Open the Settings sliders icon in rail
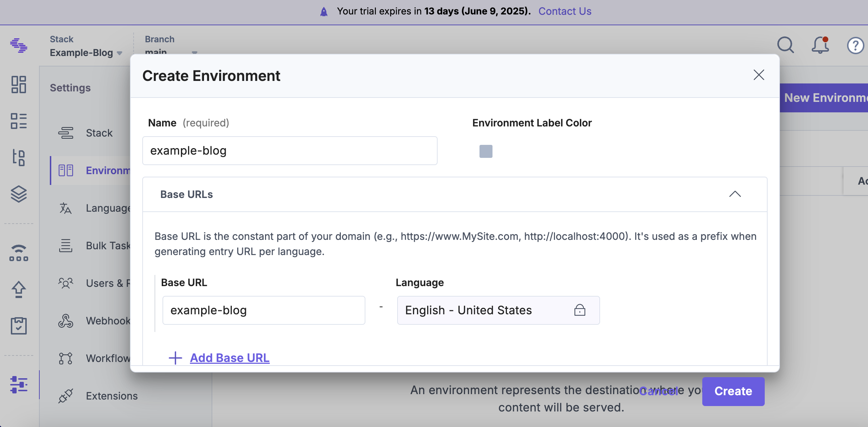The width and height of the screenshot is (868, 427). click(x=18, y=385)
